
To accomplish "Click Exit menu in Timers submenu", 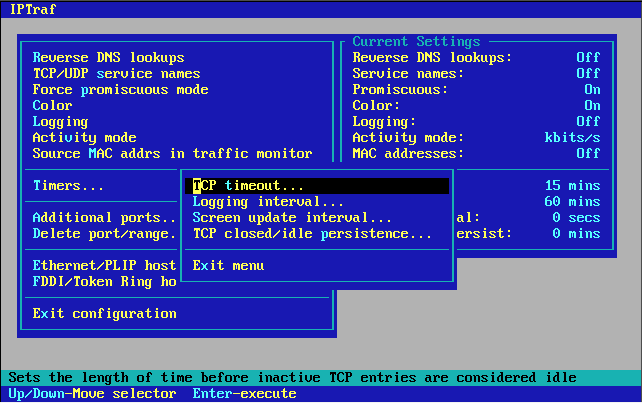I will pyautogui.click(x=228, y=266).
